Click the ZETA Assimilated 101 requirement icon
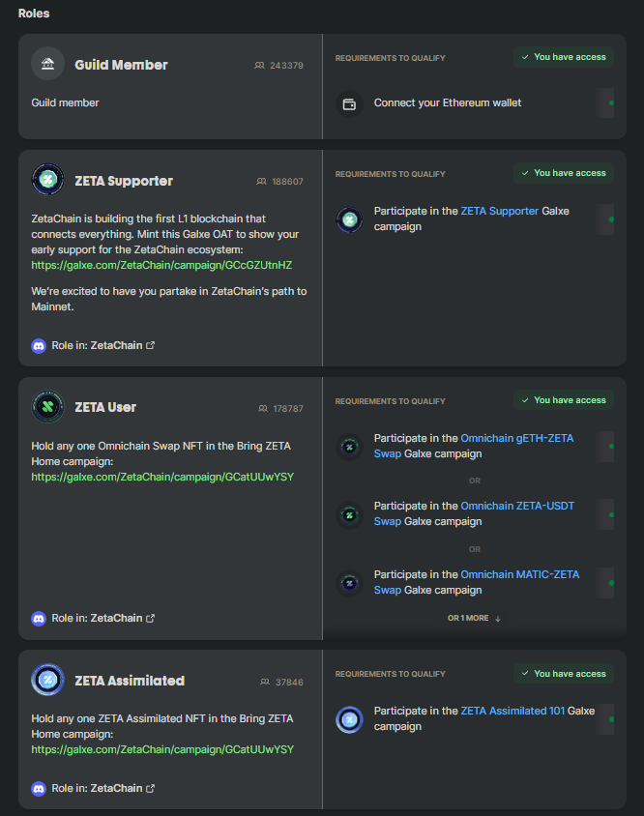The image size is (644, 816). [x=349, y=719]
